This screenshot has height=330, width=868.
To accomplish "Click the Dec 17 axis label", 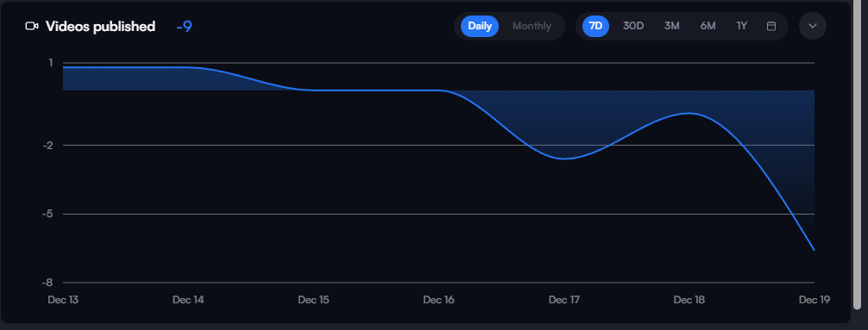I will [564, 300].
